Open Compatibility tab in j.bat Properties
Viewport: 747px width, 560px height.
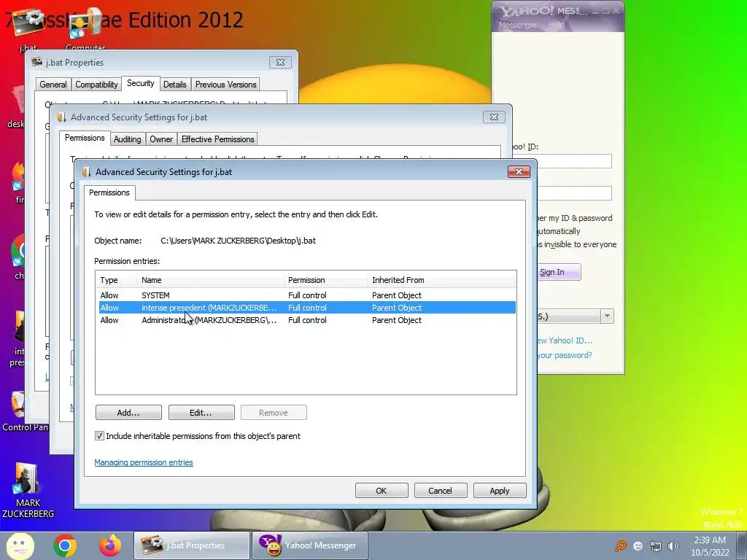(x=96, y=85)
